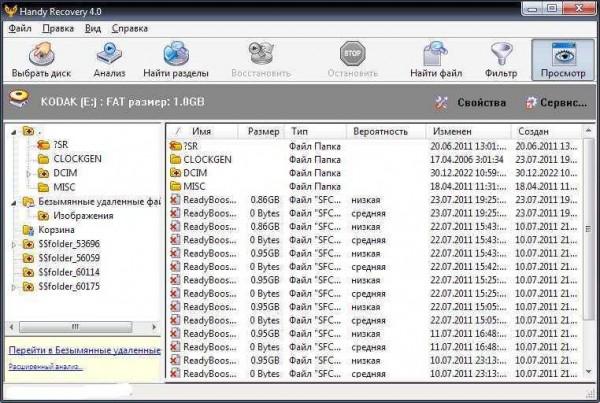Sort by Тип column header
Viewport: 600px width, 403px height.
point(316,131)
